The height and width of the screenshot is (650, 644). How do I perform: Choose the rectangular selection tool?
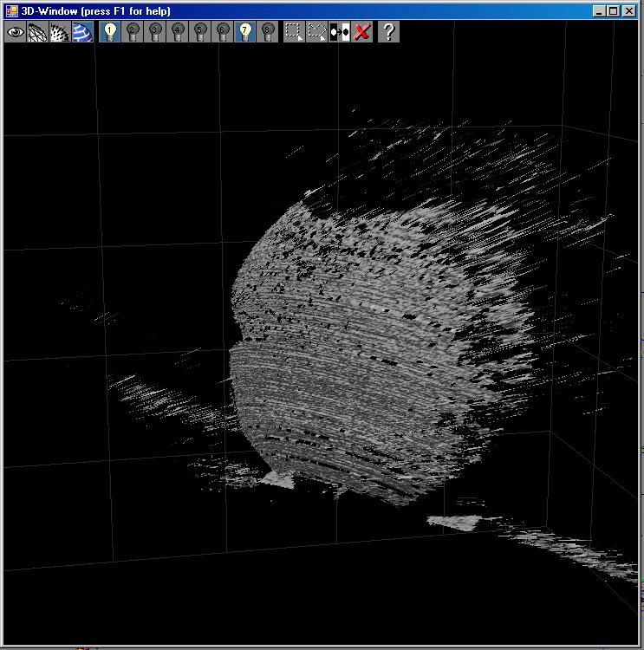[x=295, y=32]
